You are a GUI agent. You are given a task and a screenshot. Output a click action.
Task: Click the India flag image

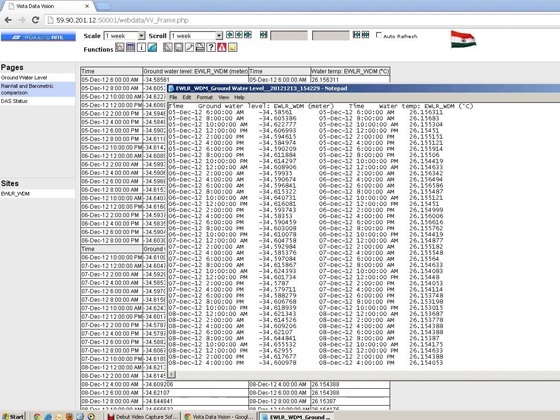click(x=463, y=39)
